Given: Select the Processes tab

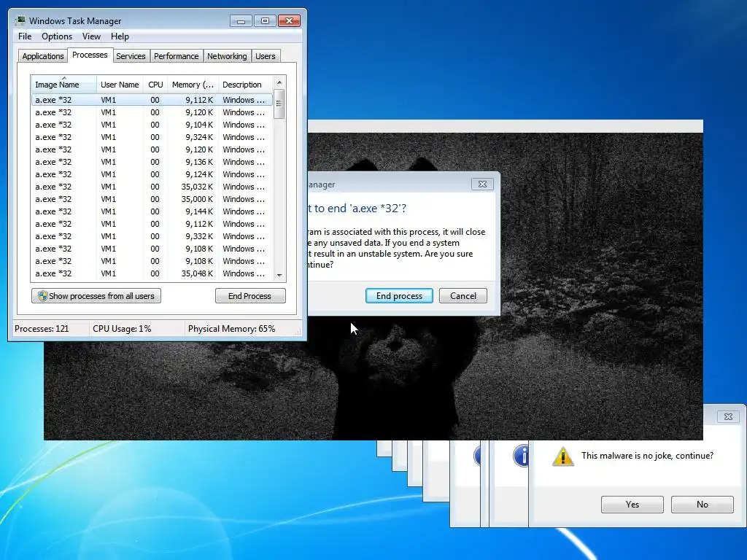Looking at the screenshot, I should coord(90,55).
